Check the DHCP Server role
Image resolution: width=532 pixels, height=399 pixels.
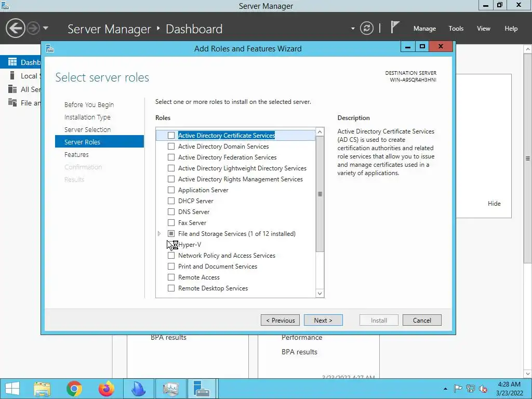click(x=171, y=201)
